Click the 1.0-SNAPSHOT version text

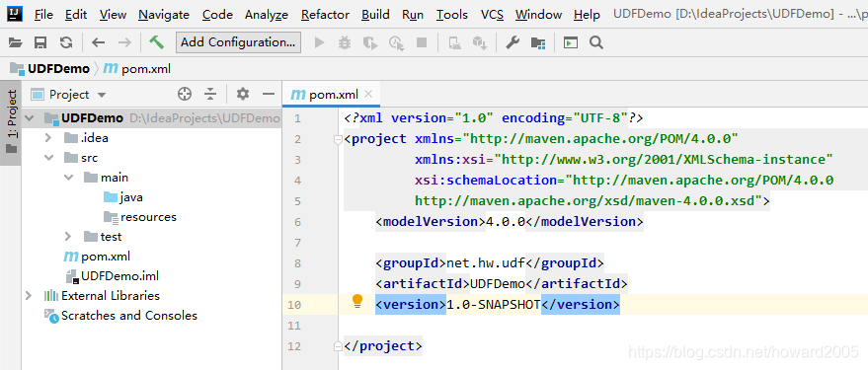coord(493,305)
